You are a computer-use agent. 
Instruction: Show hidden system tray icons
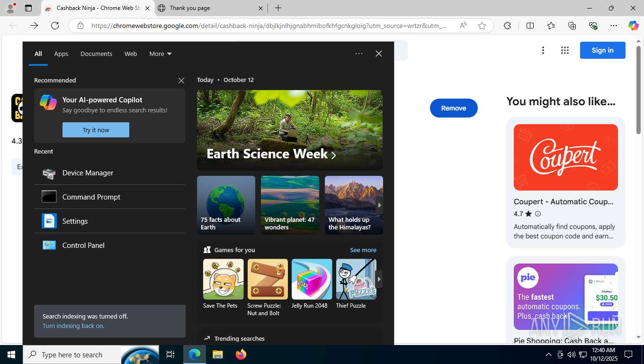point(549,355)
